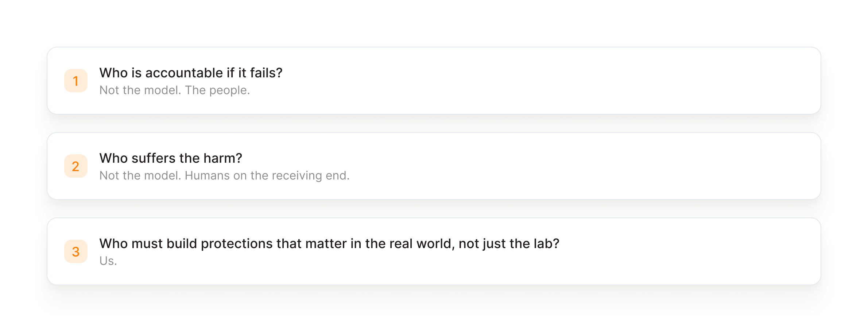868x332 pixels.
Task: Click the 'Us.' answer text
Action: [x=108, y=261]
